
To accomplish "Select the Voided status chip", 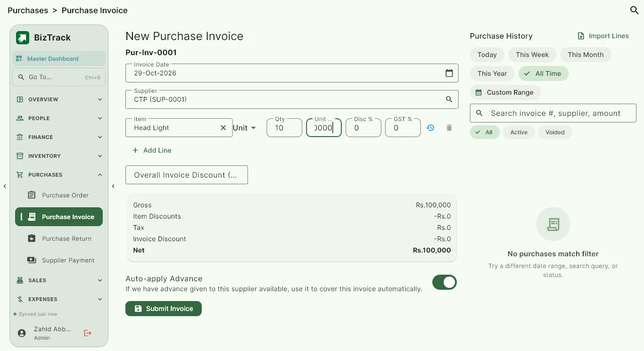I will (555, 132).
